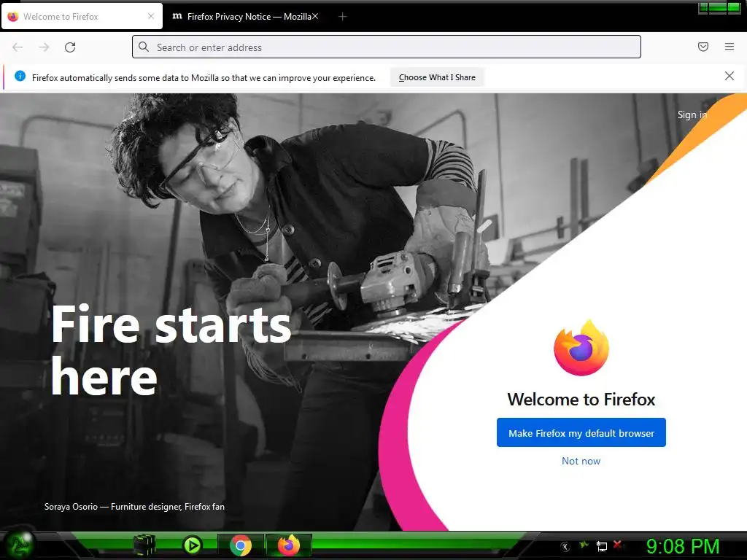The width and height of the screenshot is (747, 560).
Task: Close the Firefox Privacy Notice tab
Action: click(x=315, y=16)
